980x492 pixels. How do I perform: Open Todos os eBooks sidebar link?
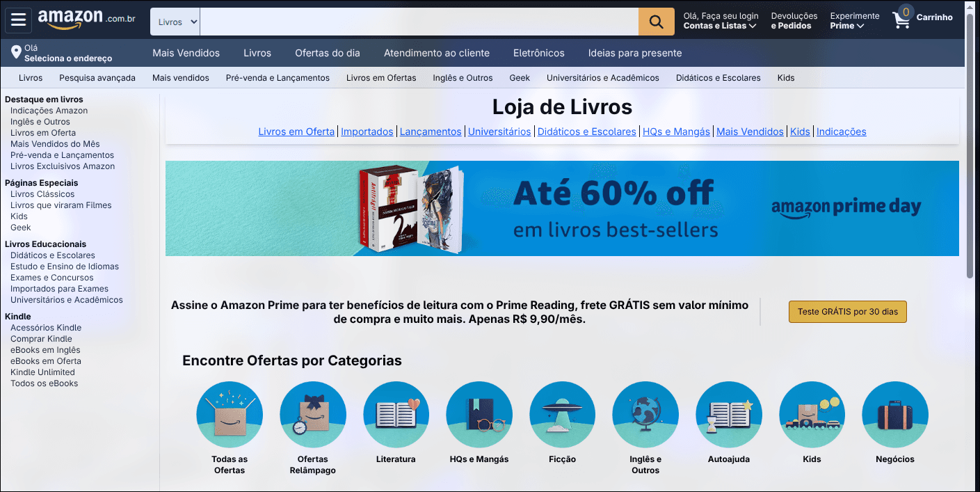pyautogui.click(x=44, y=383)
